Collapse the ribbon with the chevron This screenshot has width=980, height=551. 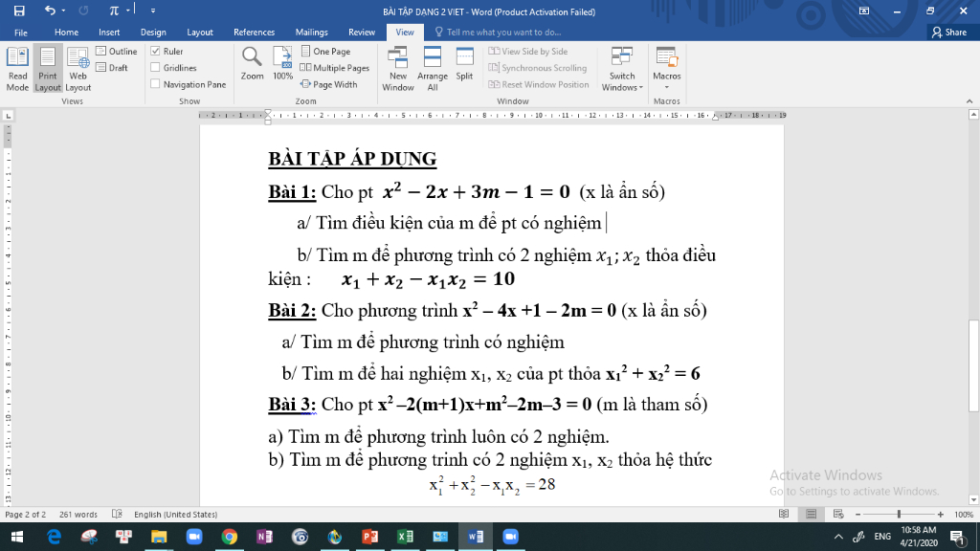[969, 101]
